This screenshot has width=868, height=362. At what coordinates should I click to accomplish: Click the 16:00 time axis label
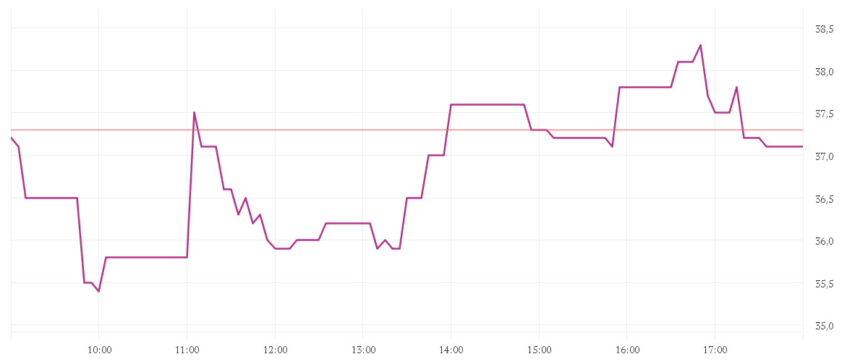point(627,350)
